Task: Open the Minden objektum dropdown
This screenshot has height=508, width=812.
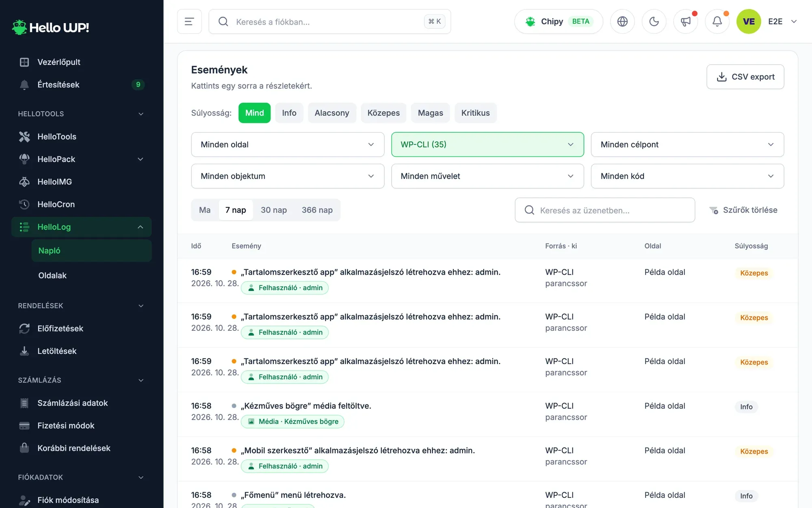Action: click(287, 176)
